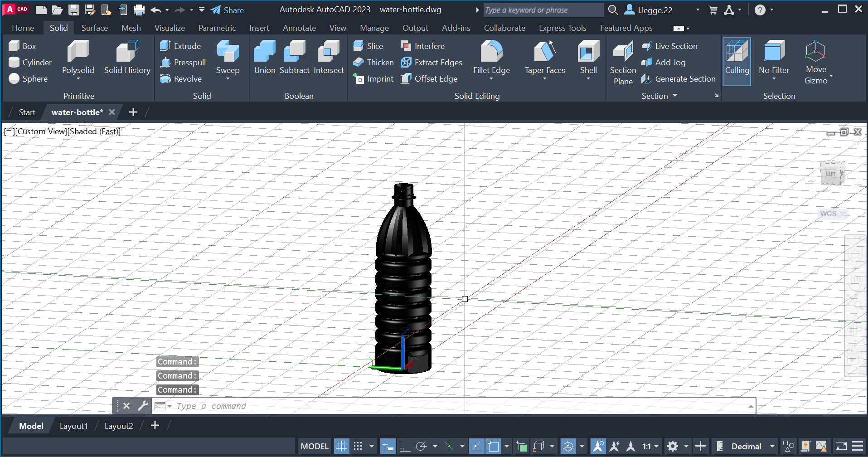Click the Save icon in quick access toolbar

pos(73,10)
